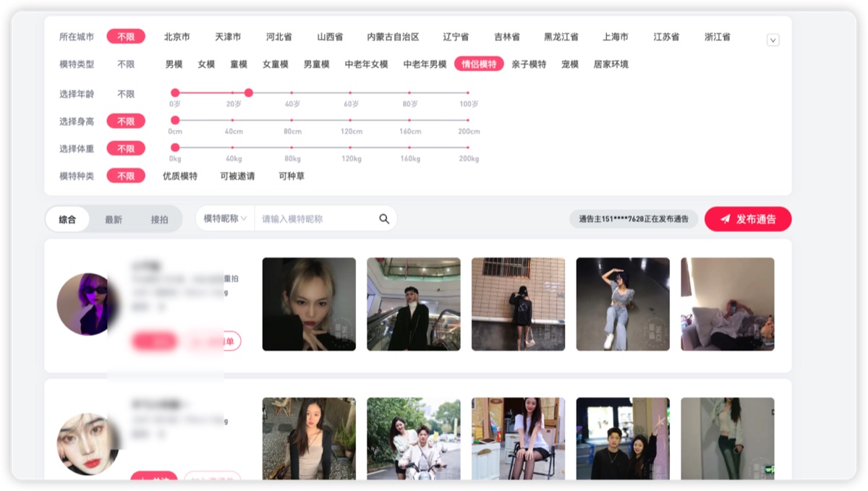868x491 pixels.
Task: Switch to the 接拍 sort tab
Action: [x=159, y=219]
